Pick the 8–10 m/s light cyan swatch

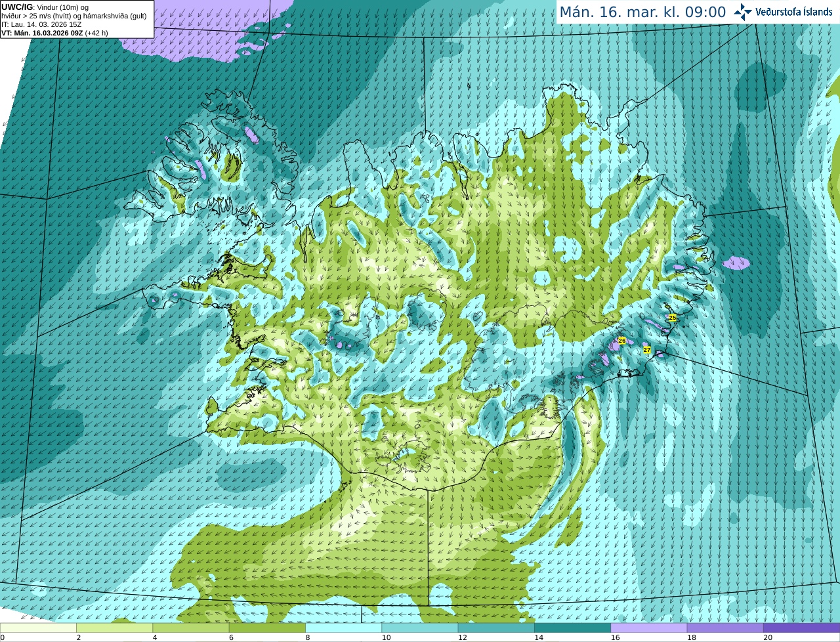(x=343, y=628)
